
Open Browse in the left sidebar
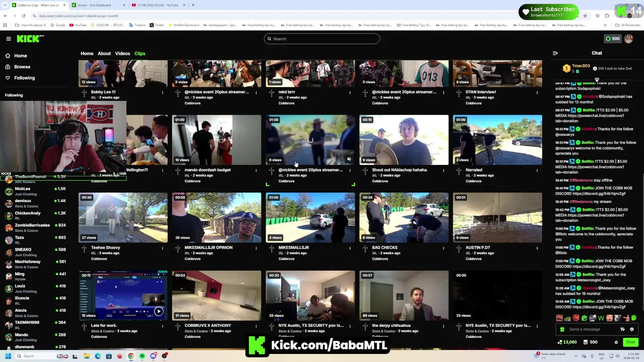point(22,67)
